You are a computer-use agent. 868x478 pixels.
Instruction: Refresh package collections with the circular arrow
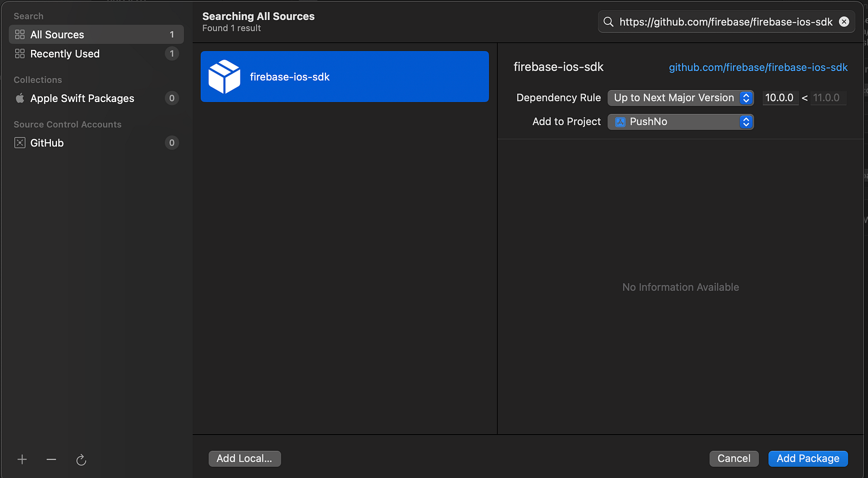[81, 460]
